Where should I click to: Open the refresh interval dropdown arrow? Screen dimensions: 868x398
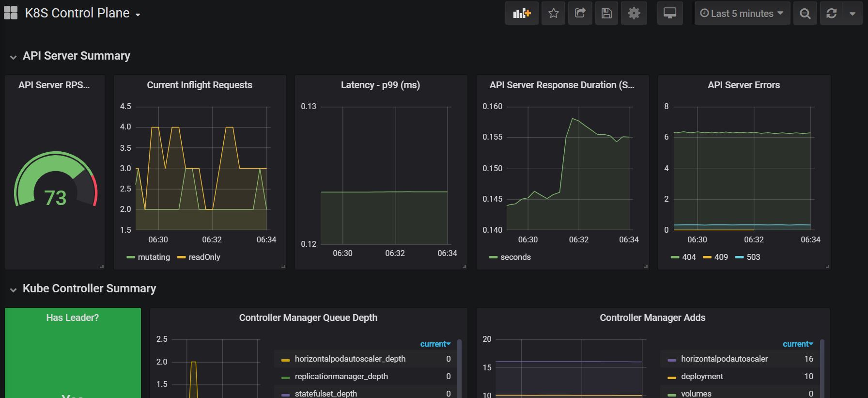click(852, 14)
